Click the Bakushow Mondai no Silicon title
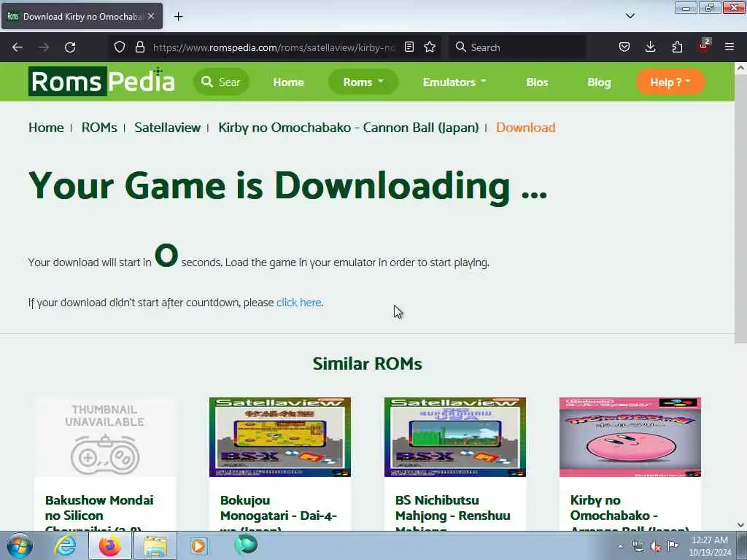This screenshot has width=747, height=560. (x=99, y=514)
